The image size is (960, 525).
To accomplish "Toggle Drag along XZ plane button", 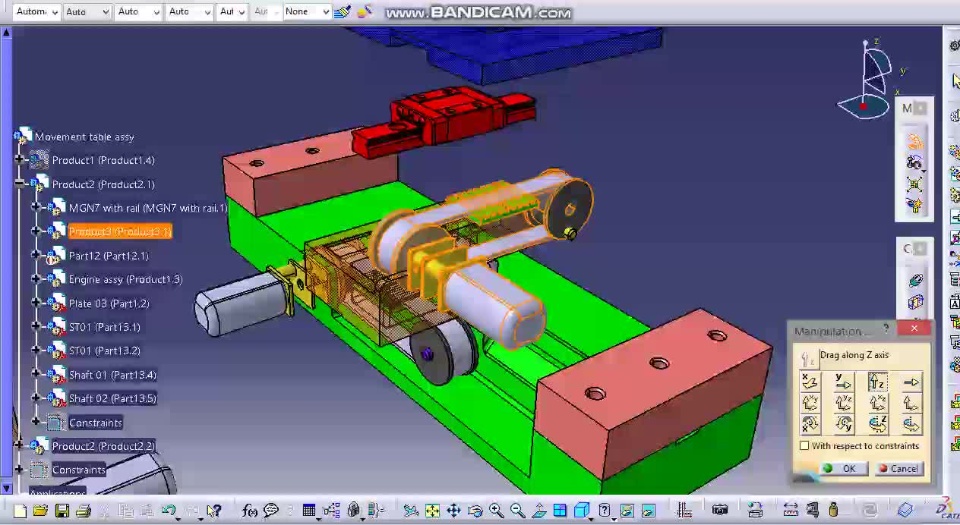I will [x=877, y=403].
